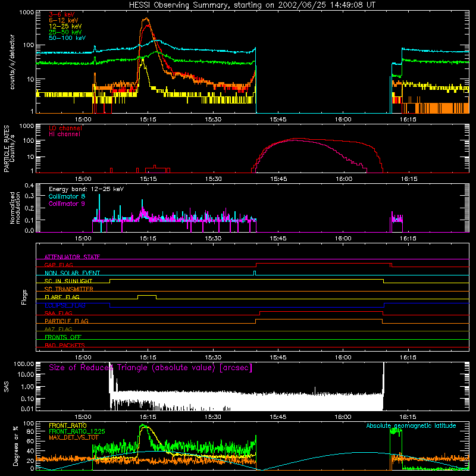Click the FRONTS_OFF flag label
This screenshot has height=476, width=476.
point(63,337)
